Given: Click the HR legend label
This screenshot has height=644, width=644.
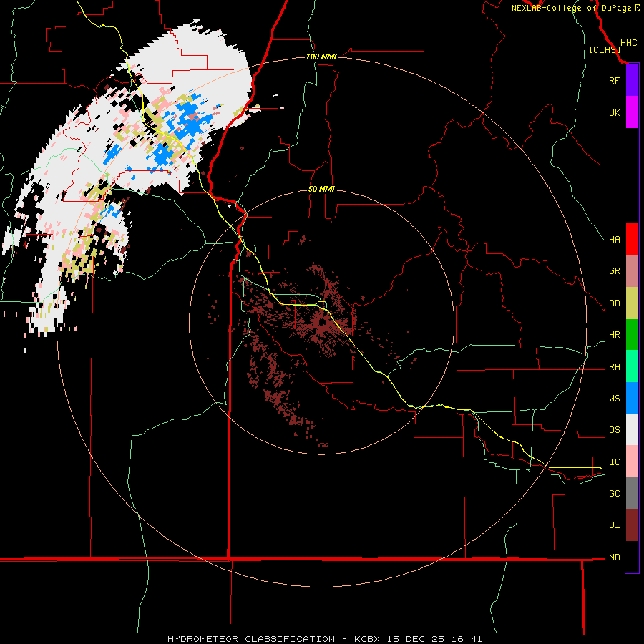Looking at the screenshot, I should click(x=614, y=335).
